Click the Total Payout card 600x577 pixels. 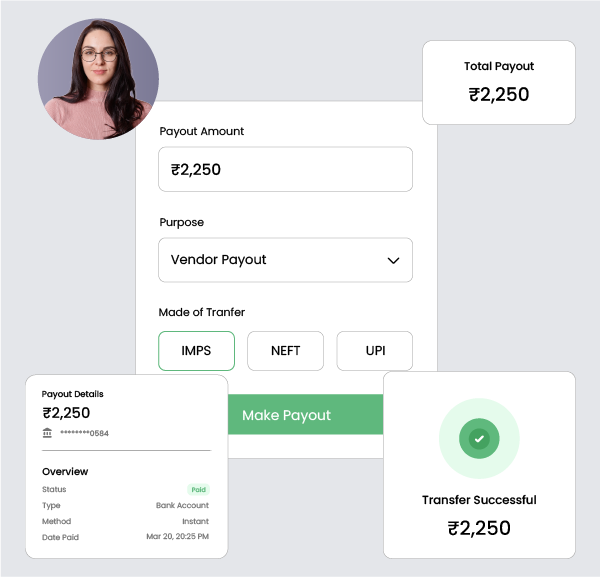pos(499,82)
